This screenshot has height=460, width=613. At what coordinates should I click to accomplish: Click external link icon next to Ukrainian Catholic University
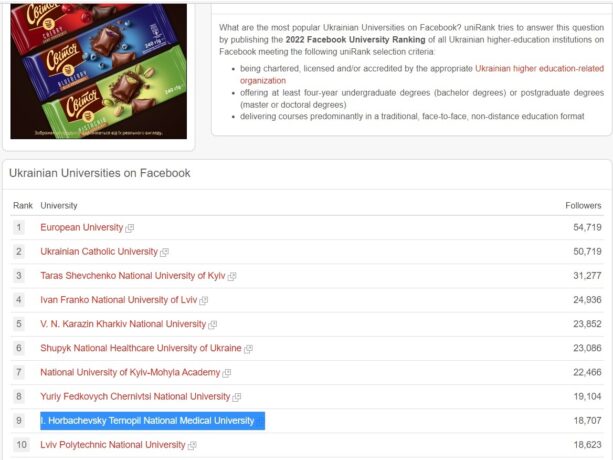click(165, 252)
